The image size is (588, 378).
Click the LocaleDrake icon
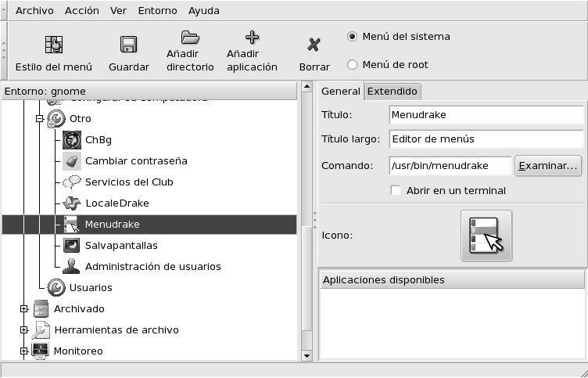click(72, 203)
